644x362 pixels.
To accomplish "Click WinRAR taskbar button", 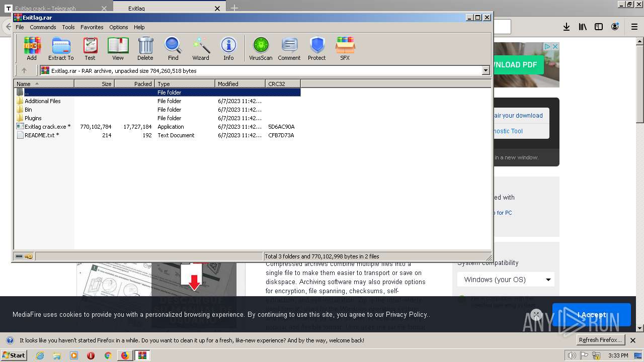I will 142,355.
